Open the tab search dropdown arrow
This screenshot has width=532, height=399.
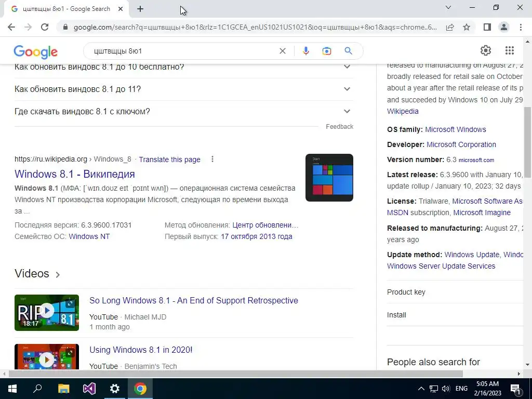[448, 7]
